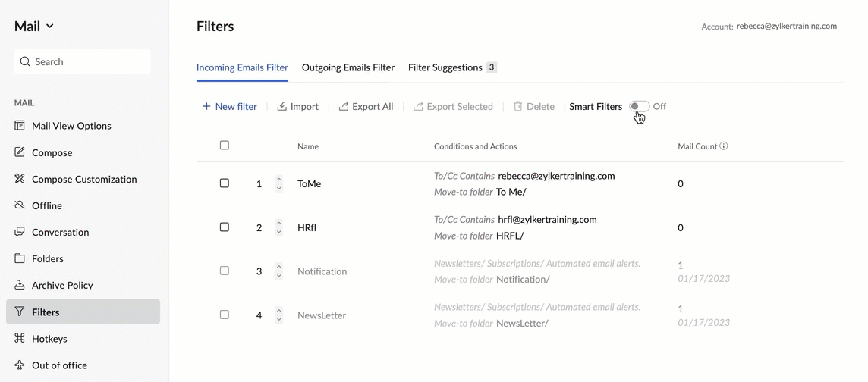Click the Export Selected icon
The height and width of the screenshot is (382, 868).
coord(418,106)
